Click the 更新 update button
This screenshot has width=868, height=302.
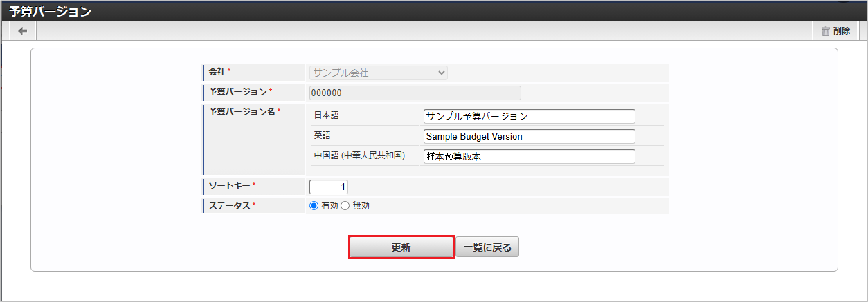click(401, 247)
